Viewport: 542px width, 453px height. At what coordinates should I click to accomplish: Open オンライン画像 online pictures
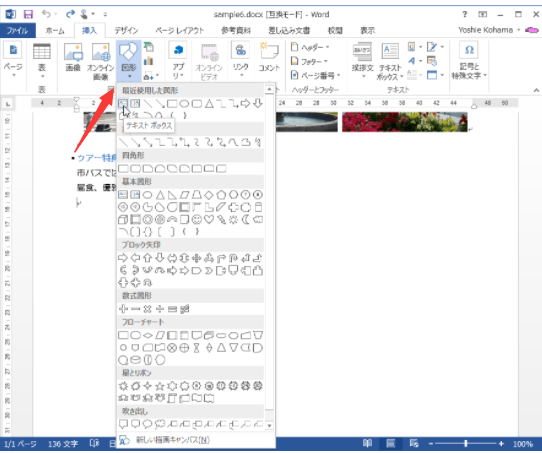pyautogui.click(x=101, y=62)
